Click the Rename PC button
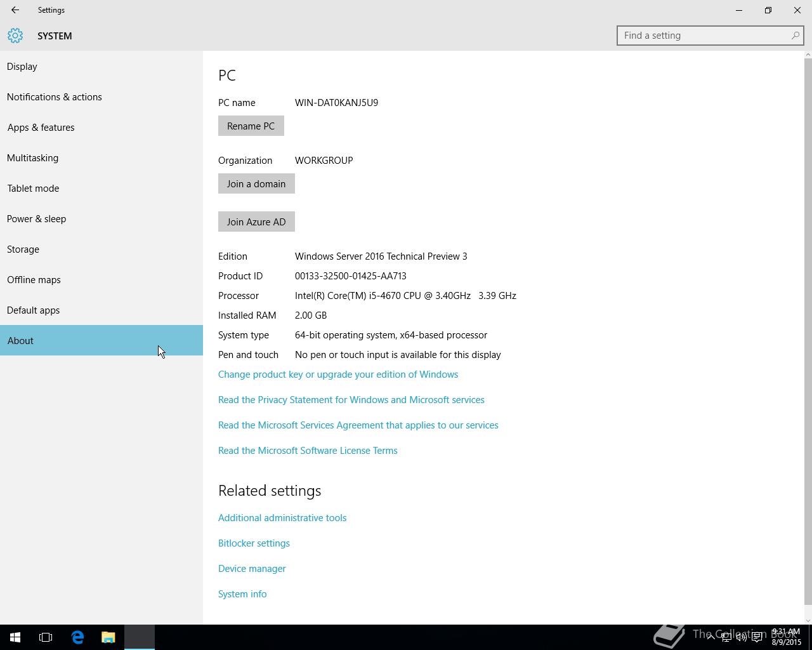 [251, 126]
